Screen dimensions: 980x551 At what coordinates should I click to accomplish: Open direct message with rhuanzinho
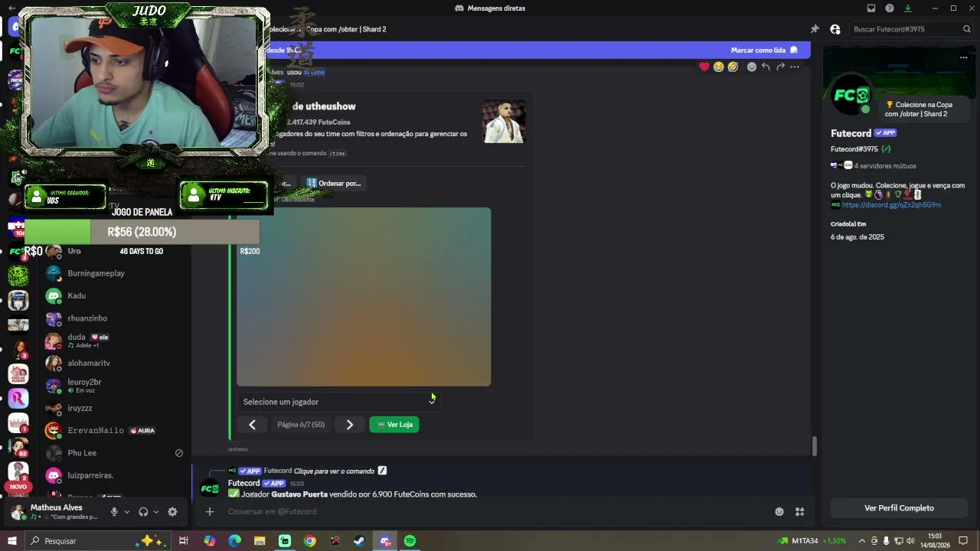pos(115,318)
